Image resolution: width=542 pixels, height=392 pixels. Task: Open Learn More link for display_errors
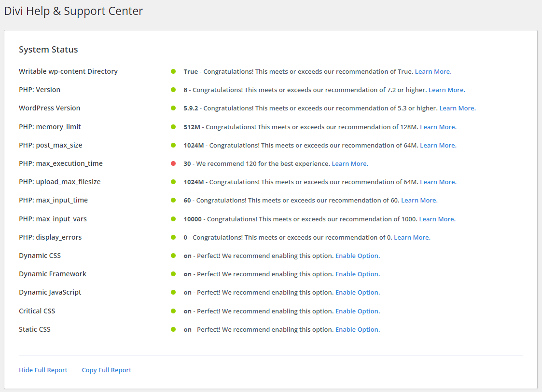point(412,237)
